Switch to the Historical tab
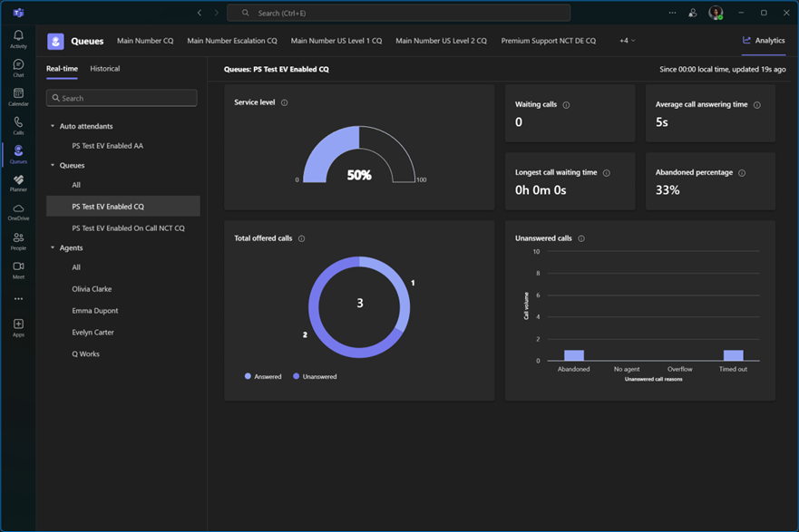799x532 pixels. point(104,69)
